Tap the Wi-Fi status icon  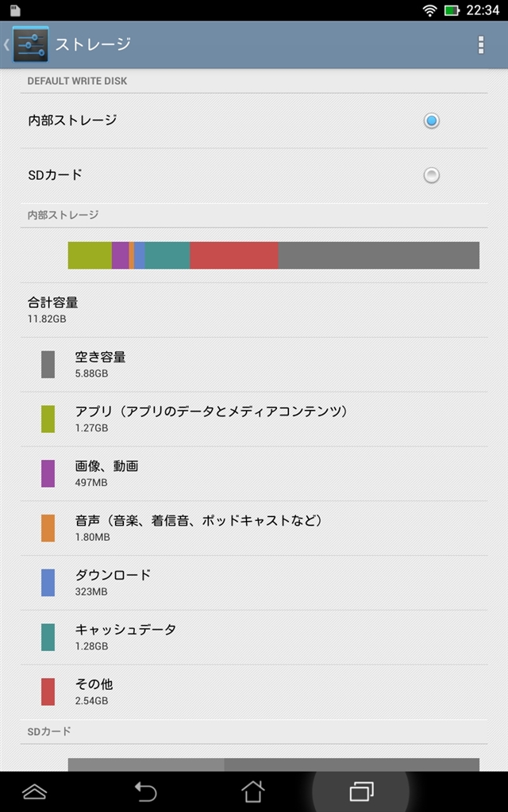click(x=430, y=10)
